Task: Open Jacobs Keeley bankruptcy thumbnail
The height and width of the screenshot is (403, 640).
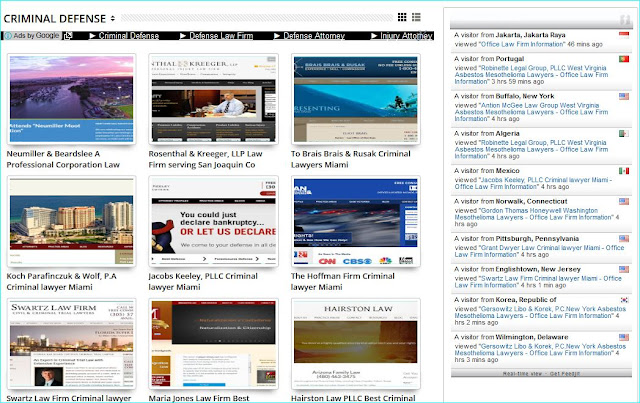Action: pos(213,221)
